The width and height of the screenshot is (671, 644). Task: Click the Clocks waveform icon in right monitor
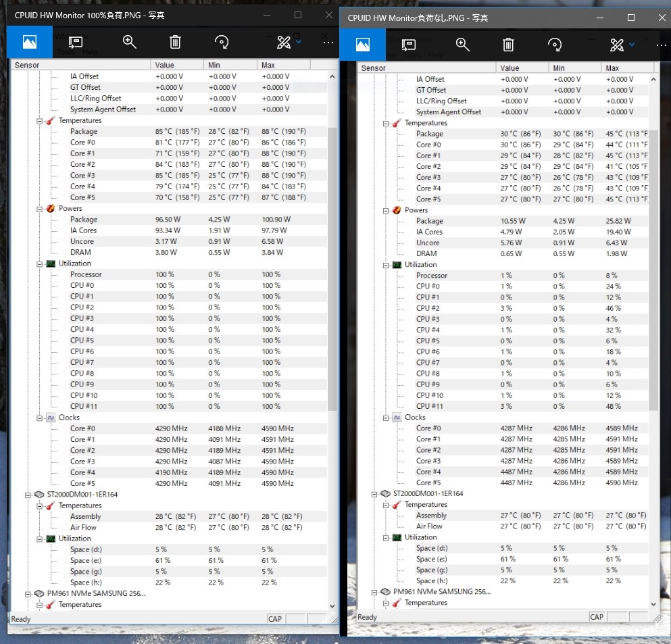(x=397, y=417)
